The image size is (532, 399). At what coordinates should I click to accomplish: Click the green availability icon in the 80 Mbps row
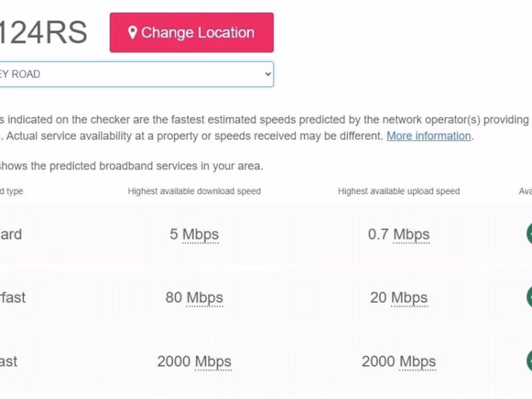tap(529, 297)
